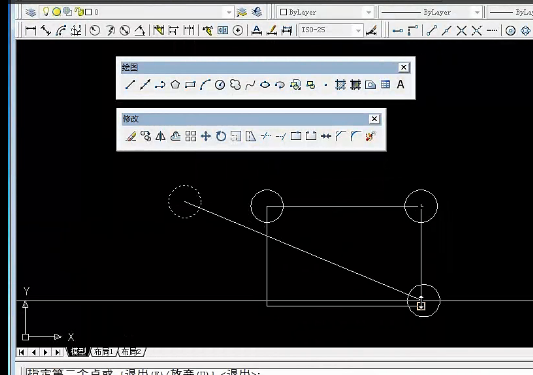This screenshot has height=375, width=533.
Task: Select the Circle draw tool
Action: 220,85
